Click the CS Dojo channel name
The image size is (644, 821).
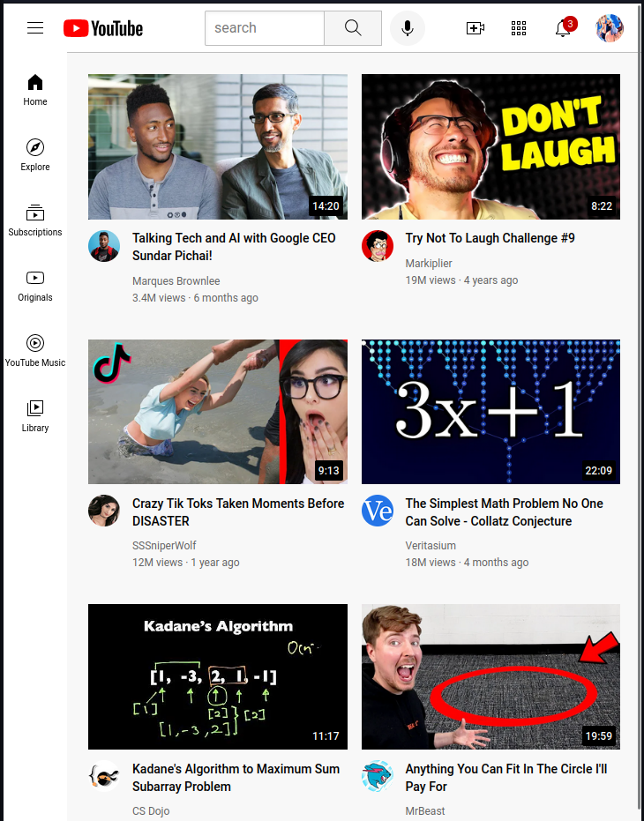(x=151, y=811)
